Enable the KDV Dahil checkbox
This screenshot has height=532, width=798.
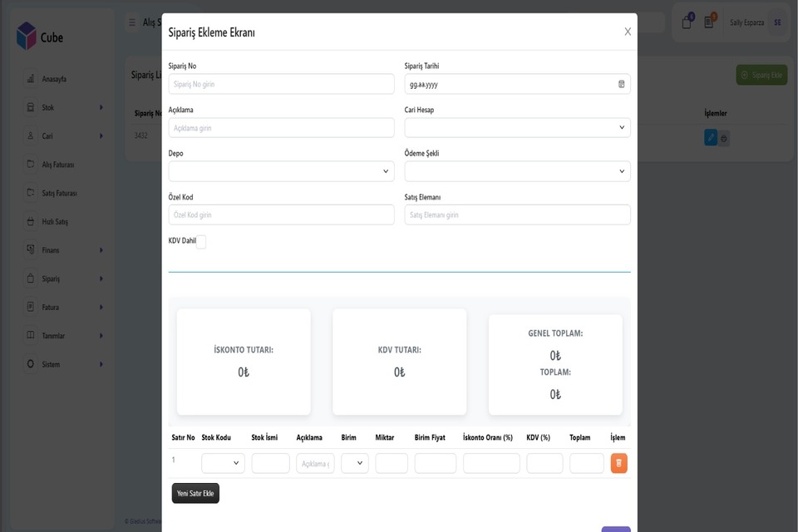pos(200,242)
